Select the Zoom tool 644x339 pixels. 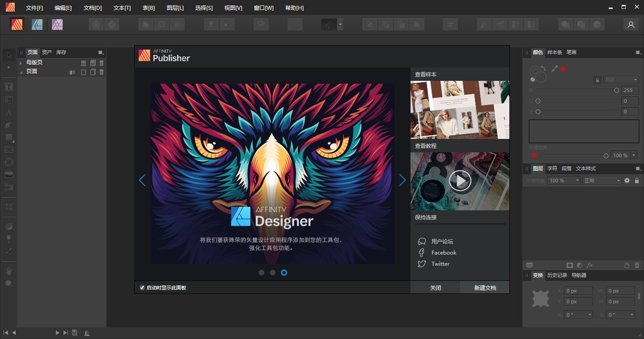9,283
